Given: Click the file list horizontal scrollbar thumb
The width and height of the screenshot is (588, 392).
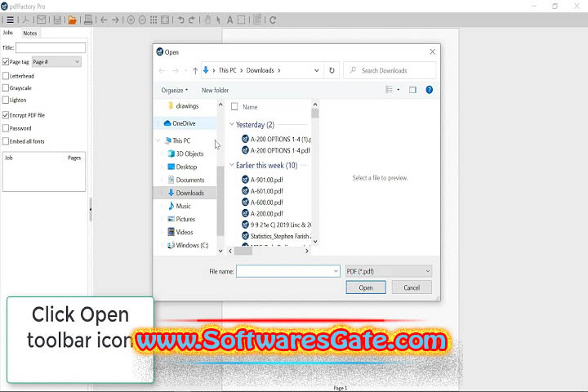Looking at the screenshot, I should point(243,251).
